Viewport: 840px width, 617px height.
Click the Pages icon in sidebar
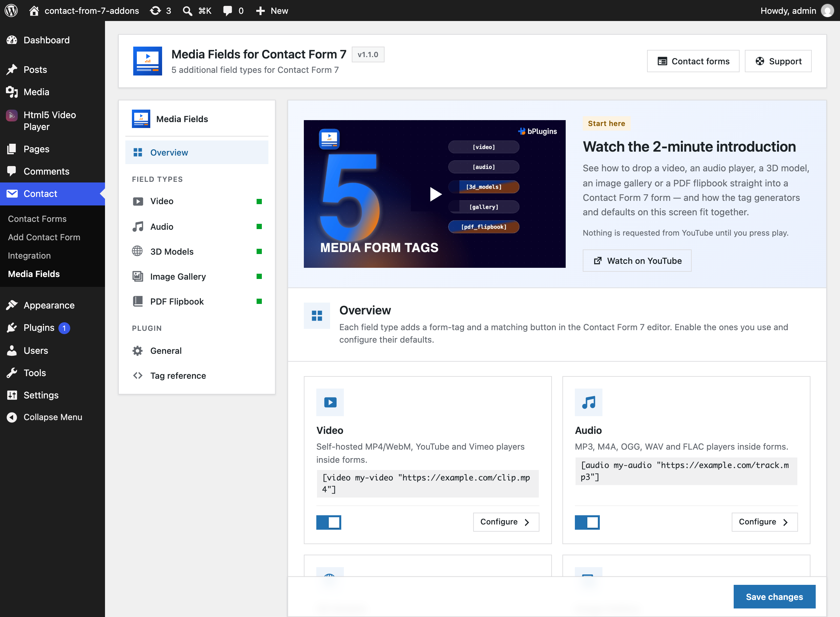pos(12,149)
